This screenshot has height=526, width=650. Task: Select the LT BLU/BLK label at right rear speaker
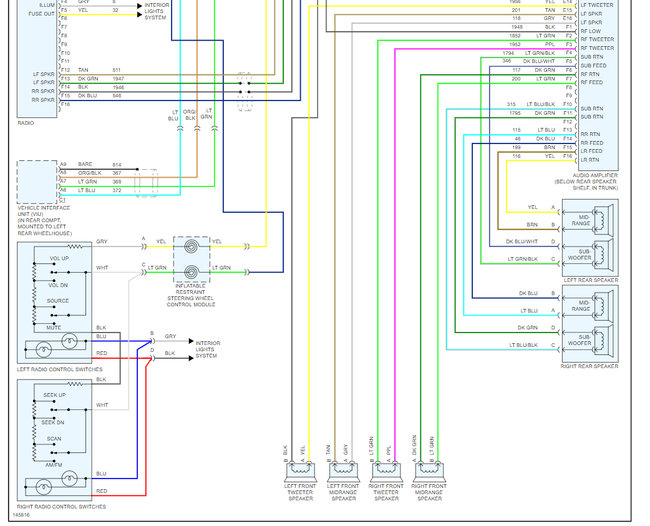coord(523,345)
